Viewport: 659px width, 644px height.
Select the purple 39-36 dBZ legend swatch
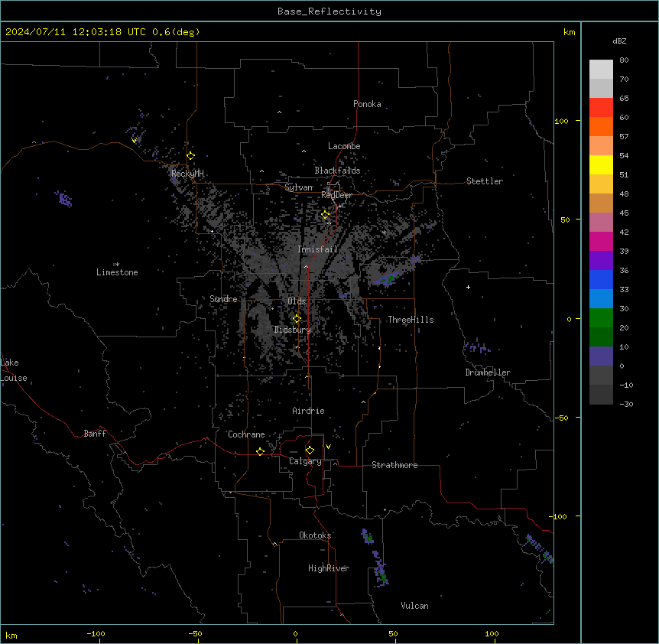coord(601,261)
